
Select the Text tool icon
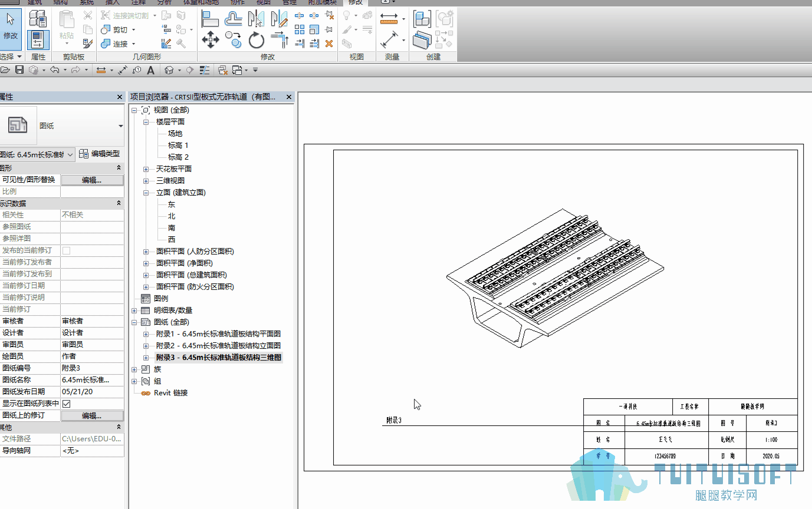click(x=151, y=70)
